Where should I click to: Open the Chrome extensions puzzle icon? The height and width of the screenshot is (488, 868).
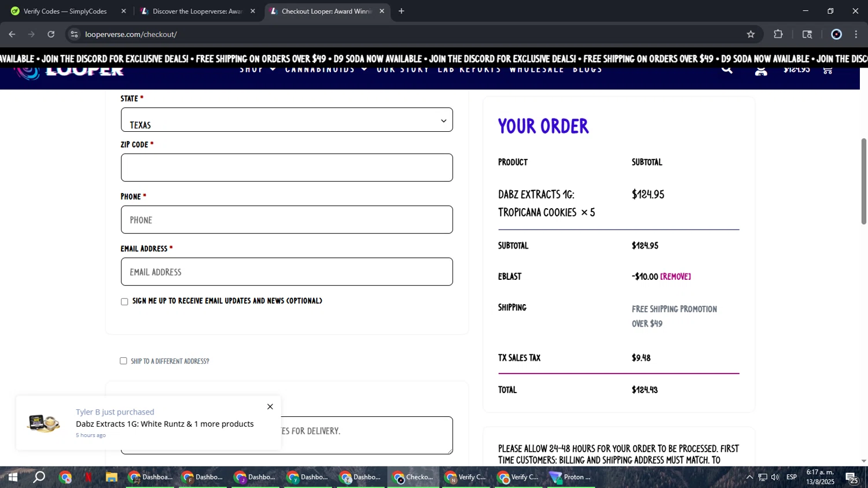click(x=778, y=34)
